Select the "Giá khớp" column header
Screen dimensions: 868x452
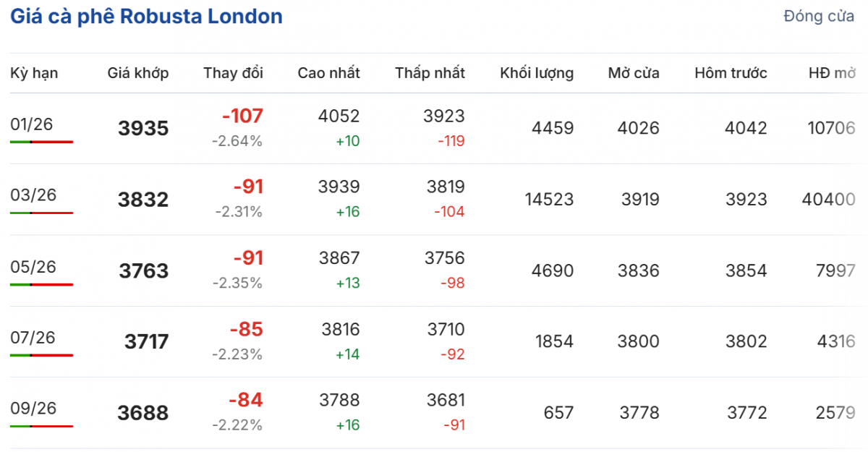point(138,73)
